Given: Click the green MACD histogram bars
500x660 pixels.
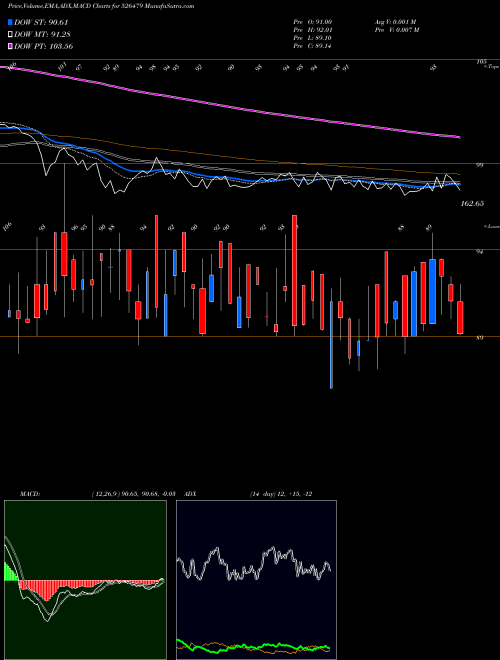Looking at the screenshot, I should pyautogui.click(x=11, y=572).
